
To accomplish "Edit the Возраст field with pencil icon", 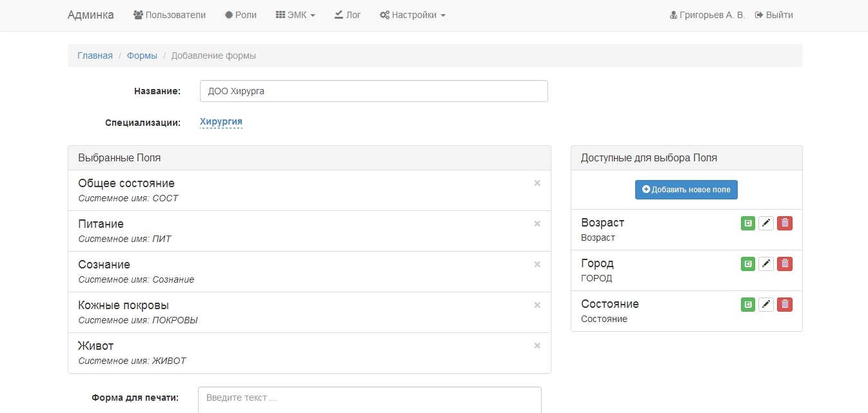I will click(x=765, y=223).
